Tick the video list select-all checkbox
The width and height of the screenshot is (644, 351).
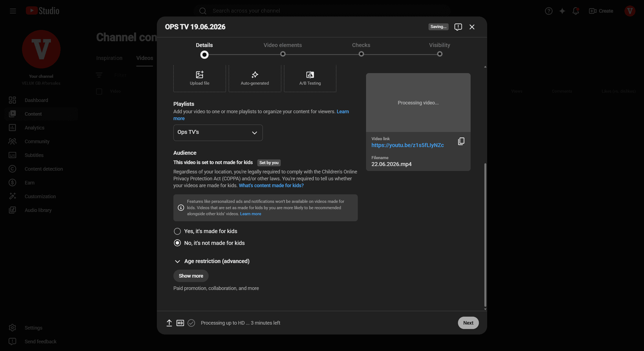[99, 91]
